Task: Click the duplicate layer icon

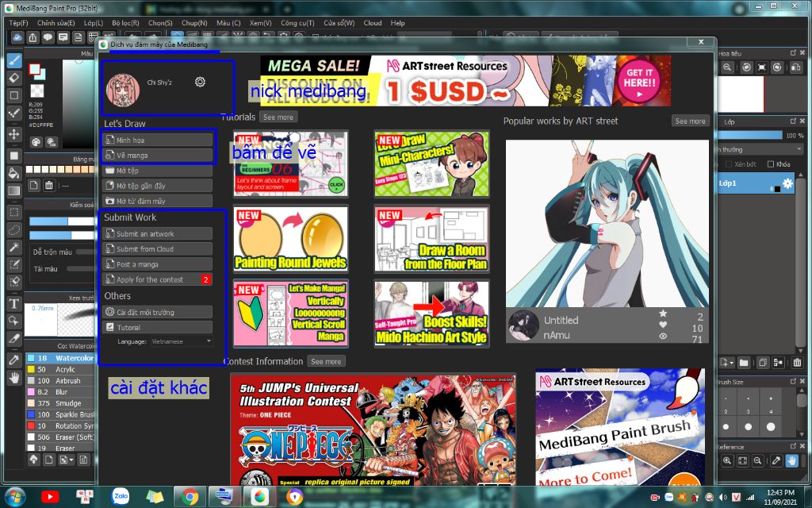Action: click(763, 362)
